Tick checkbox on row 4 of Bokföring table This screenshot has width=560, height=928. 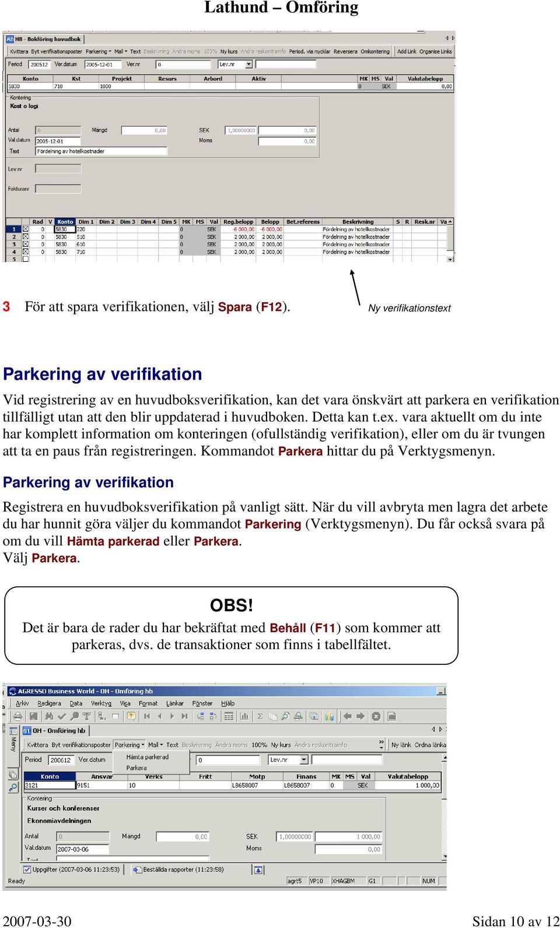pyautogui.click(x=25, y=252)
